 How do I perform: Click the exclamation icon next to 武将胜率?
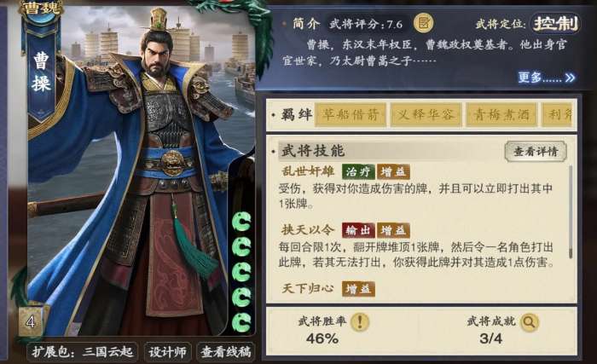pos(359,321)
